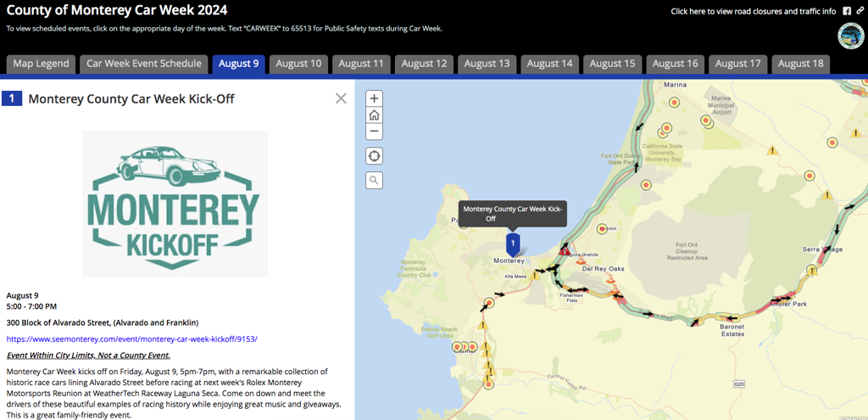Click the Kick-Off tooltip above the pin
868x420 pixels.
pos(513,214)
